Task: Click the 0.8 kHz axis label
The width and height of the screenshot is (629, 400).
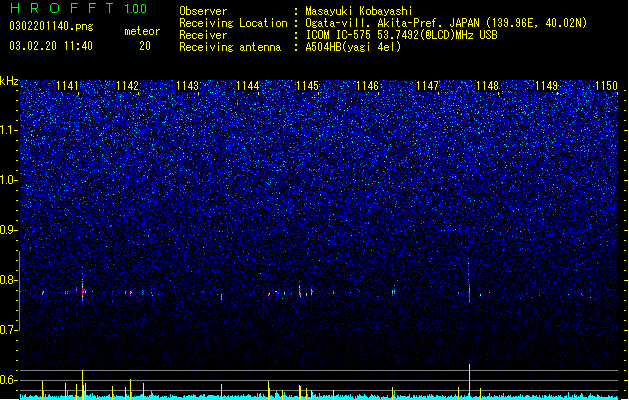Action: point(9,280)
